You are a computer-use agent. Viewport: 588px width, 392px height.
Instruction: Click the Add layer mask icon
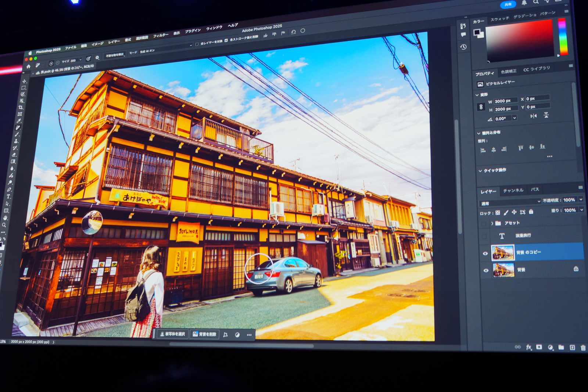click(539, 348)
